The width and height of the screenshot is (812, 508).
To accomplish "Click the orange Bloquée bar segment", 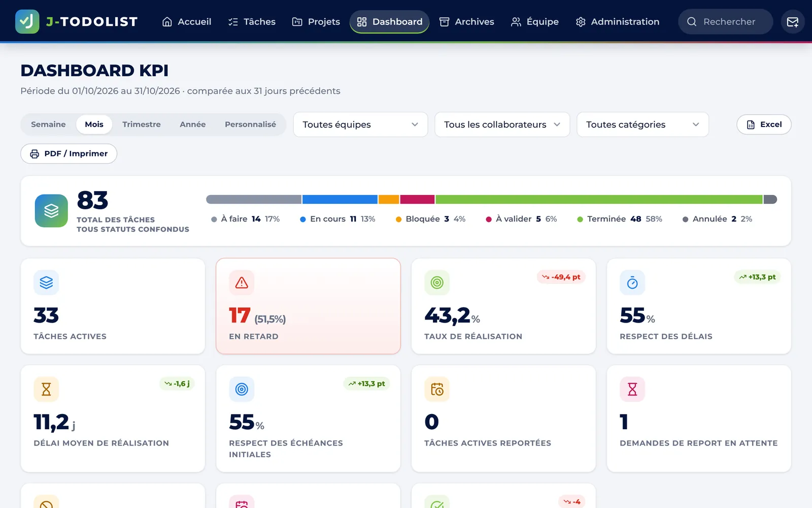I will point(389,200).
